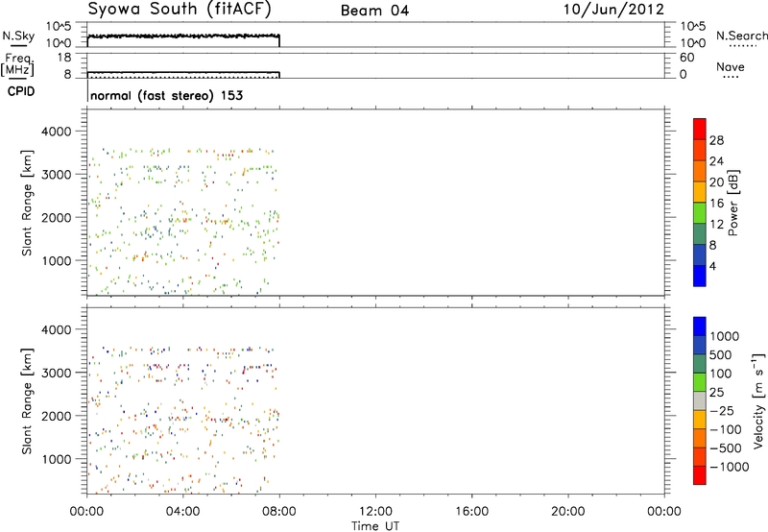This screenshot has height=532, width=768.
Task: Click the title 'Syowa South (fitACF)'
Action: [x=180, y=9]
